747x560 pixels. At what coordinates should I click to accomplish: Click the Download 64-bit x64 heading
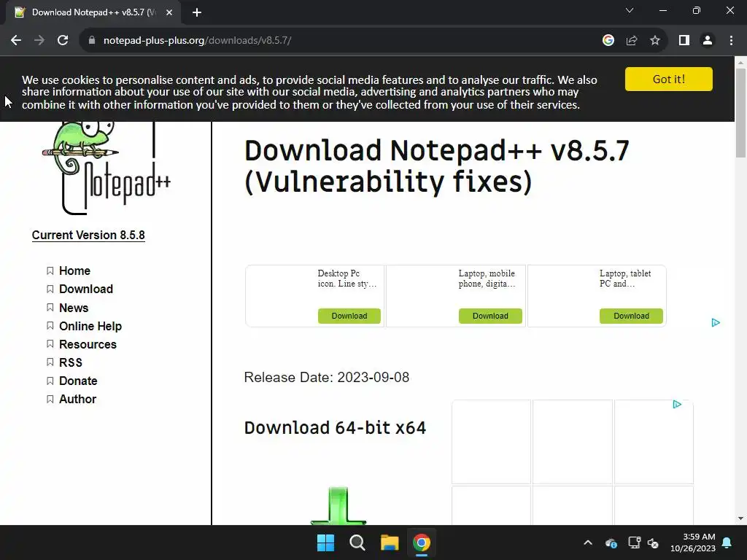point(335,427)
